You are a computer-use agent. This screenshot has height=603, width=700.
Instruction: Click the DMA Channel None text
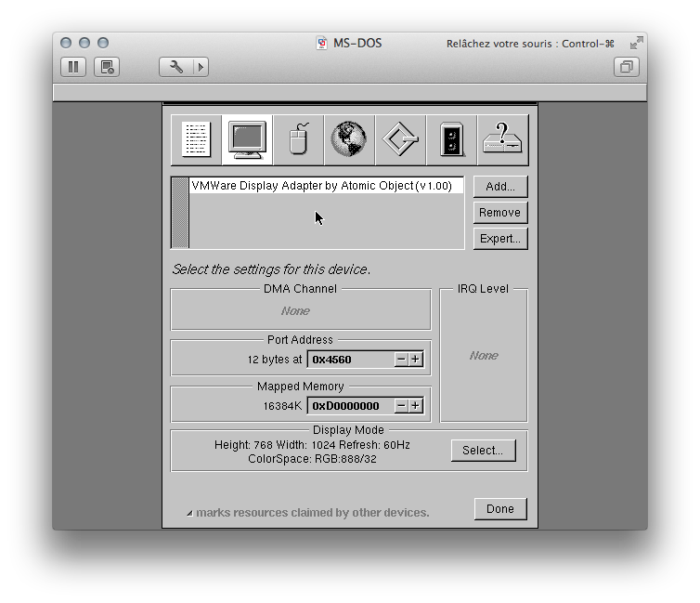[295, 311]
